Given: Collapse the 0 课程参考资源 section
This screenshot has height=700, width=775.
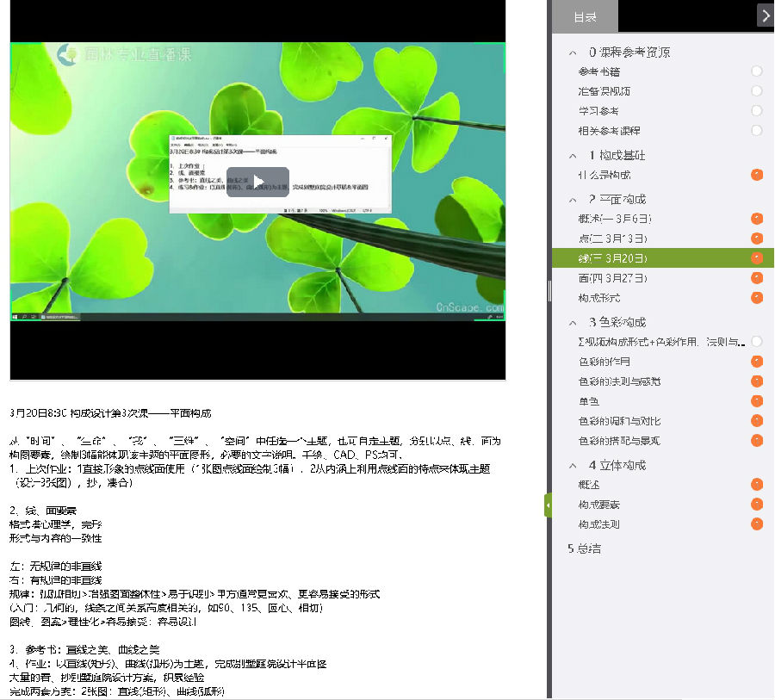Looking at the screenshot, I should click(573, 53).
